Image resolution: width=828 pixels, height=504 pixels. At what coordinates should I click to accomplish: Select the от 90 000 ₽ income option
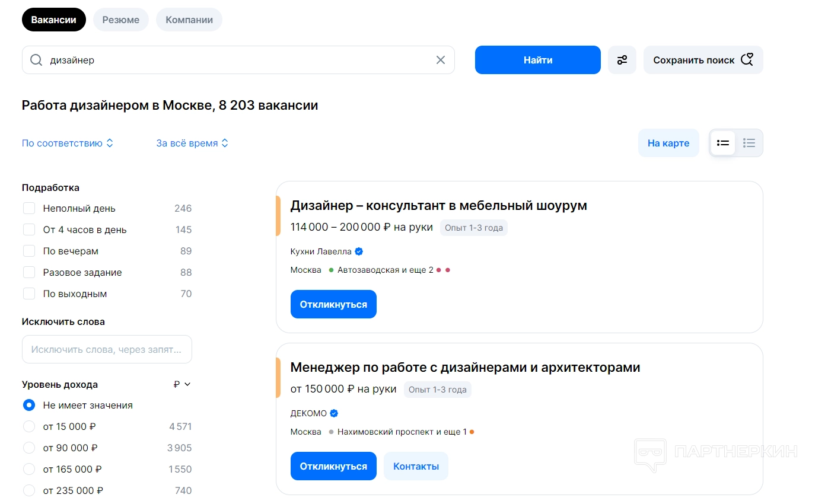point(29,448)
